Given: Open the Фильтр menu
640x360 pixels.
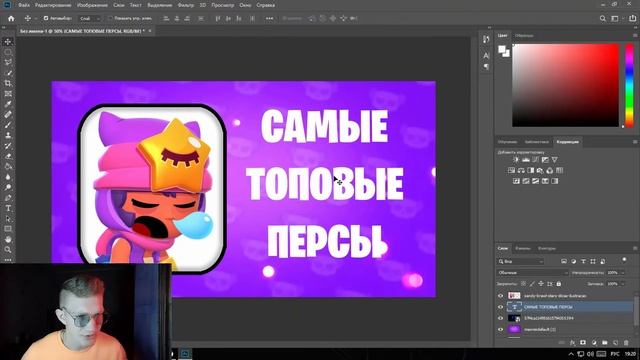Looking at the screenshot, I should click(186, 5).
